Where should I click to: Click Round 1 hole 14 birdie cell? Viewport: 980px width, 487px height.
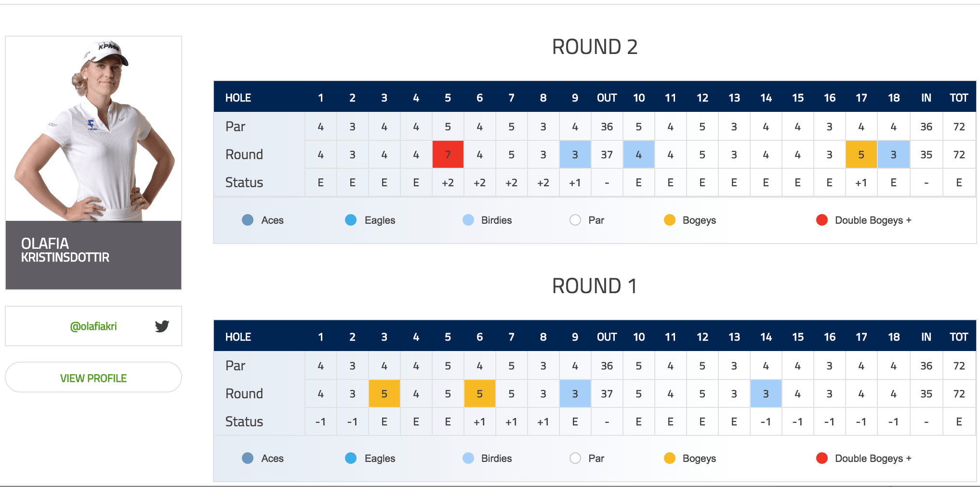point(766,393)
